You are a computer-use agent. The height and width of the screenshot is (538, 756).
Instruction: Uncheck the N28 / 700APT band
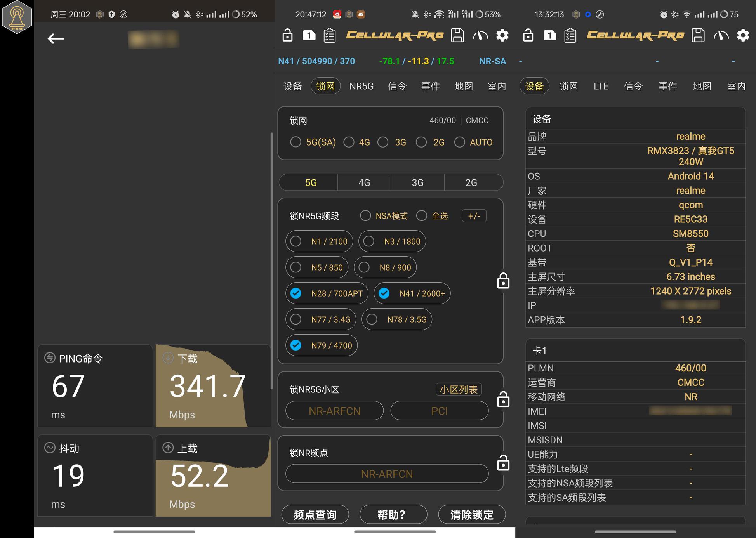296,293
